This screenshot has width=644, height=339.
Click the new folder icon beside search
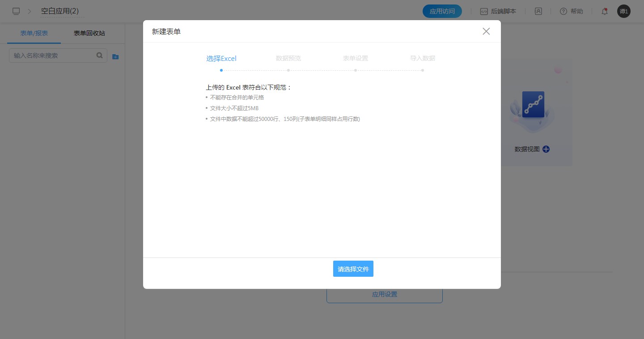tap(115, 56)
